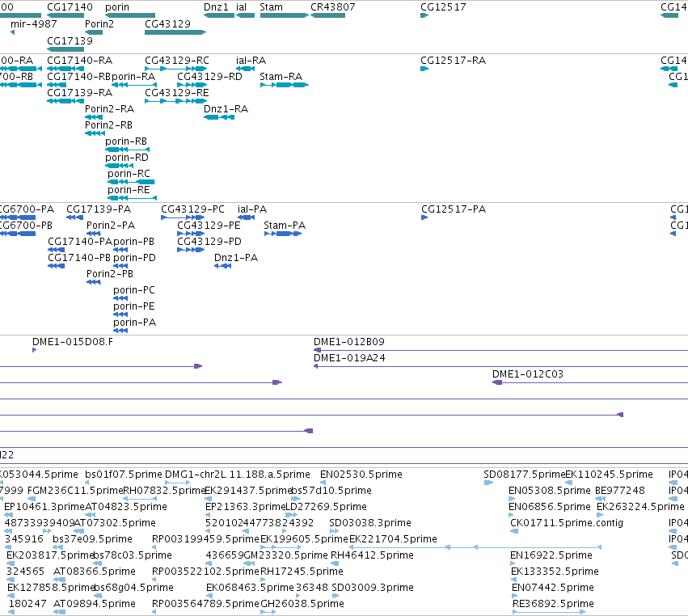The width and height of the screenshot is (688, 616).
Task: Select the Stam gene feature
Action: point(285,15)
